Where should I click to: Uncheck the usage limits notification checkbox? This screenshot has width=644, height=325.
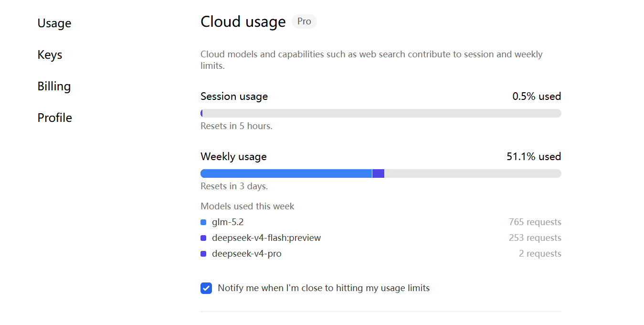(x=206, y=288)
